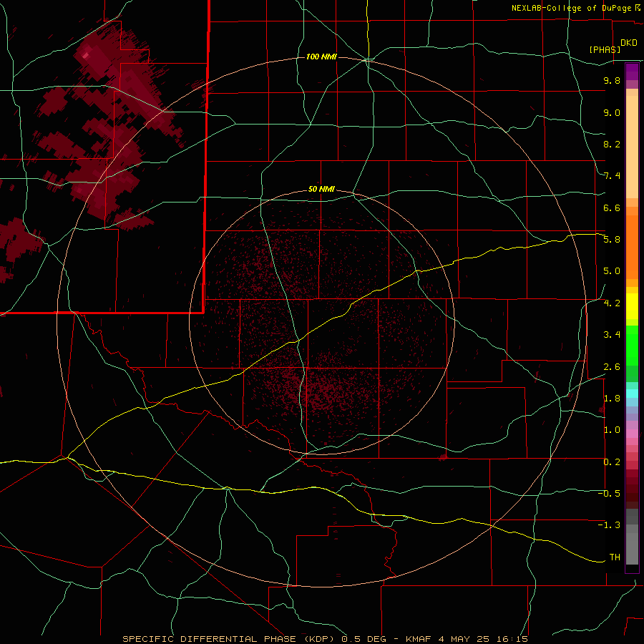The height and width of the screenshot is (644, 644).
Task: Click the bright green band of the color scale
Action: click(x=632, y=346)
